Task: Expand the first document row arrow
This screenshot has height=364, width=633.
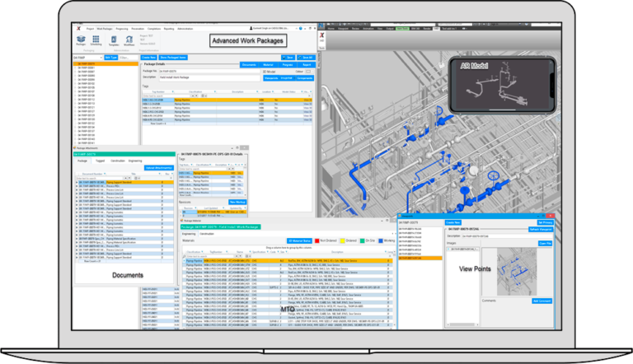Action: (77, 182)
